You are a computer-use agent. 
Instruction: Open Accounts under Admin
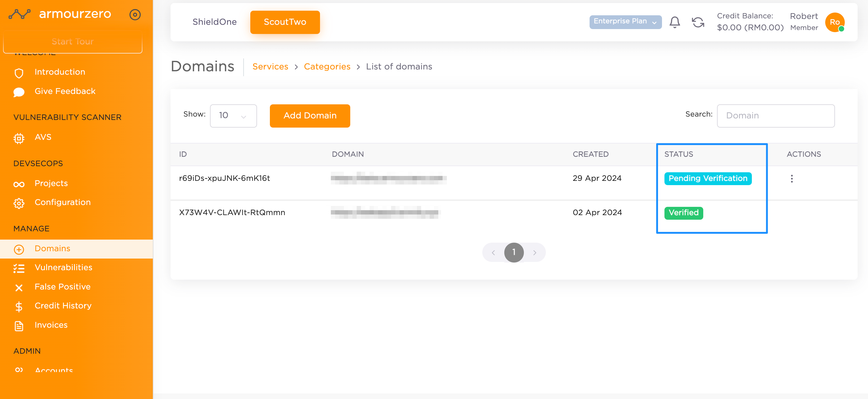54,370
